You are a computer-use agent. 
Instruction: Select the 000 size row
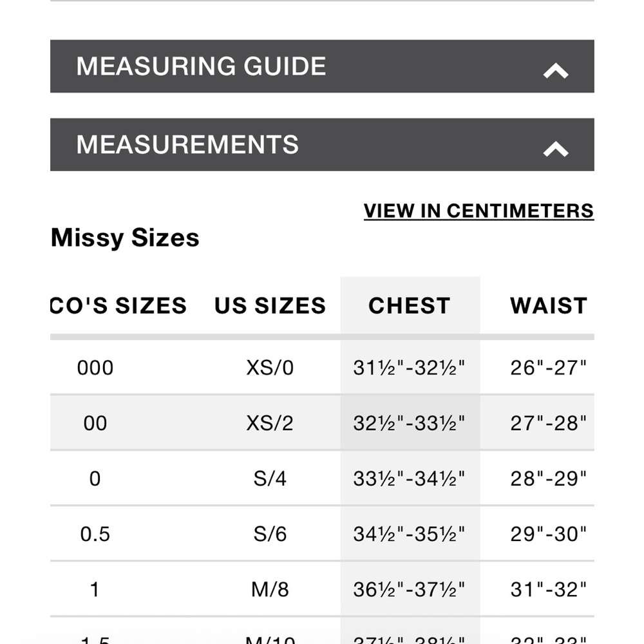tap(322, 368)
